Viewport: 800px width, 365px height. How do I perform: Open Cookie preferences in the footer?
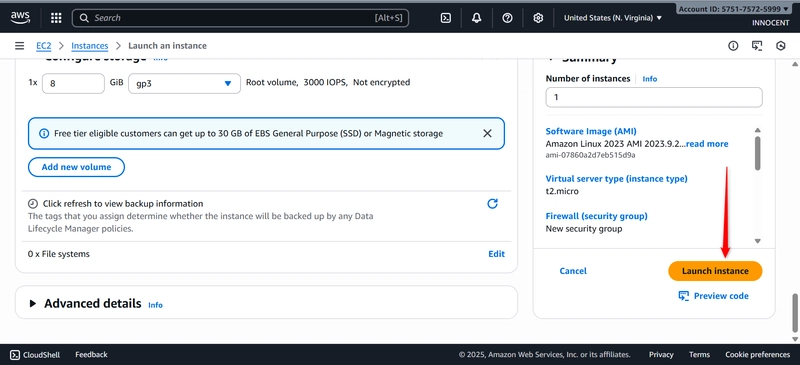click(758, 354)
